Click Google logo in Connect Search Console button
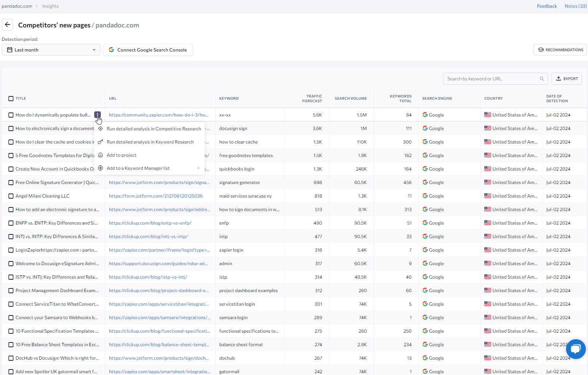The image size is (588, 375). [x=111, y=50]
